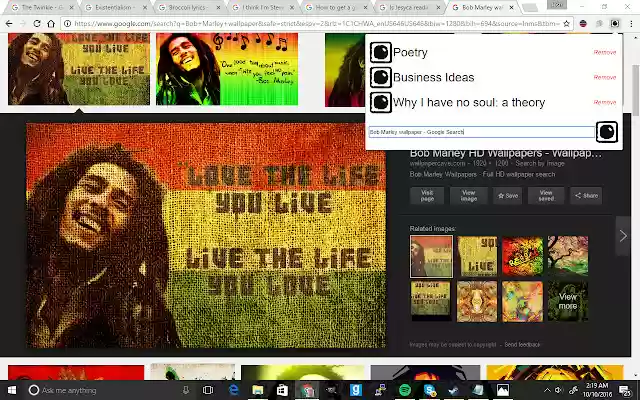Viewport: 640px width, 400px height.
Task: Switch to the Broccoli lyrics tab
Action: (188, 7)
